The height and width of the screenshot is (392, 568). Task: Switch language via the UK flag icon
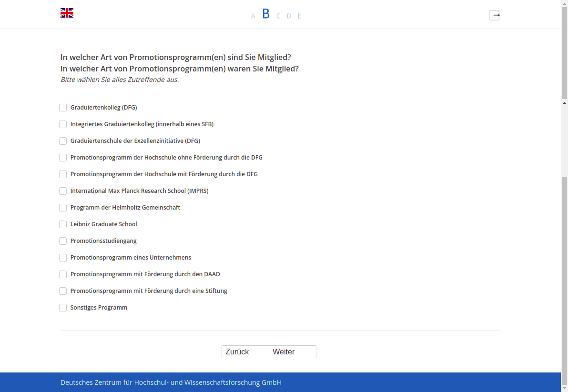point(67,13)
